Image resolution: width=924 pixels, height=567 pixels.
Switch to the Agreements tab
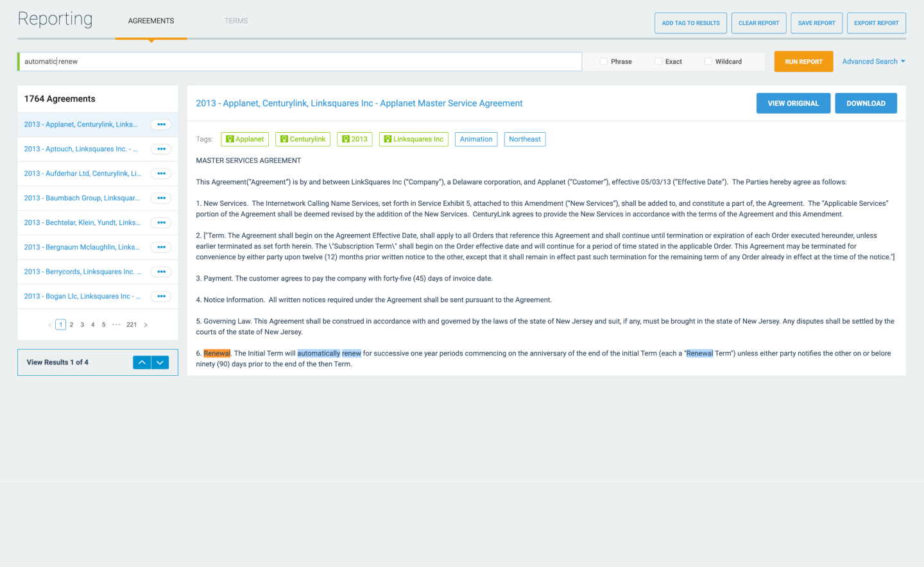[151, 21]
